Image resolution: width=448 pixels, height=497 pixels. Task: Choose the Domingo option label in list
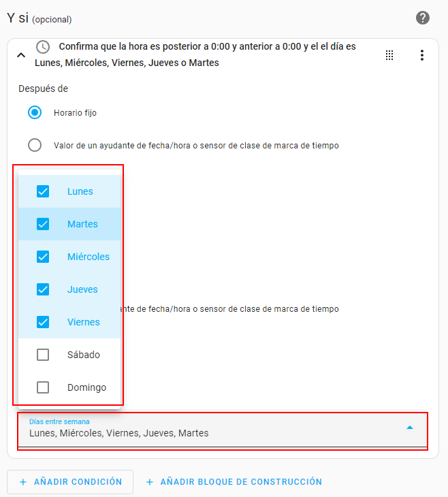[86, 387]
